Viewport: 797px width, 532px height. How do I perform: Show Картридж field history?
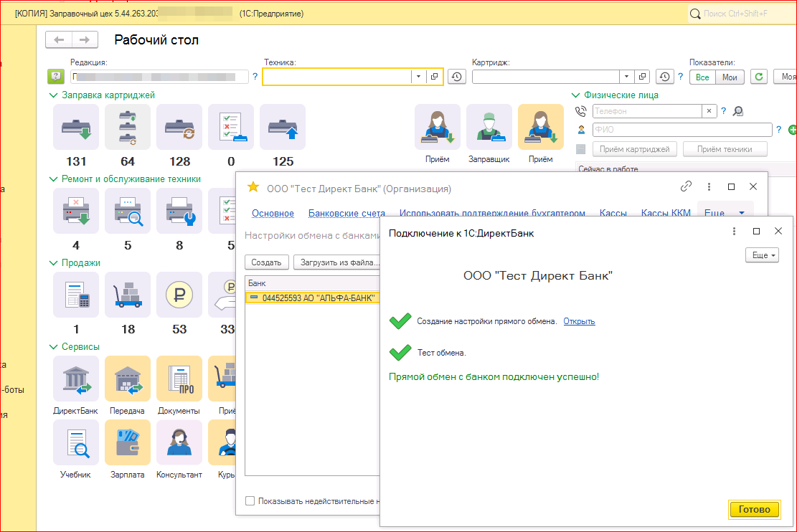coord(664,77)
